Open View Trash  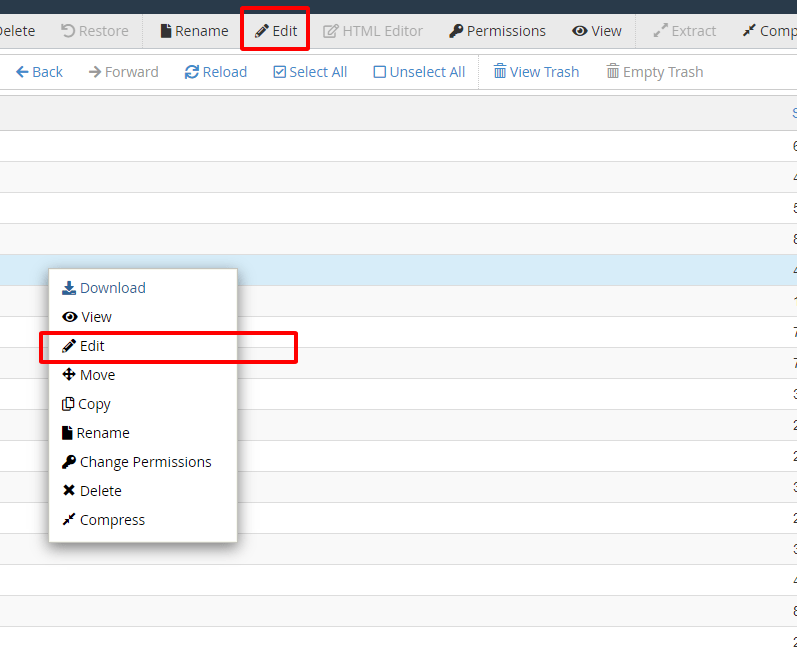click(536, 72)
